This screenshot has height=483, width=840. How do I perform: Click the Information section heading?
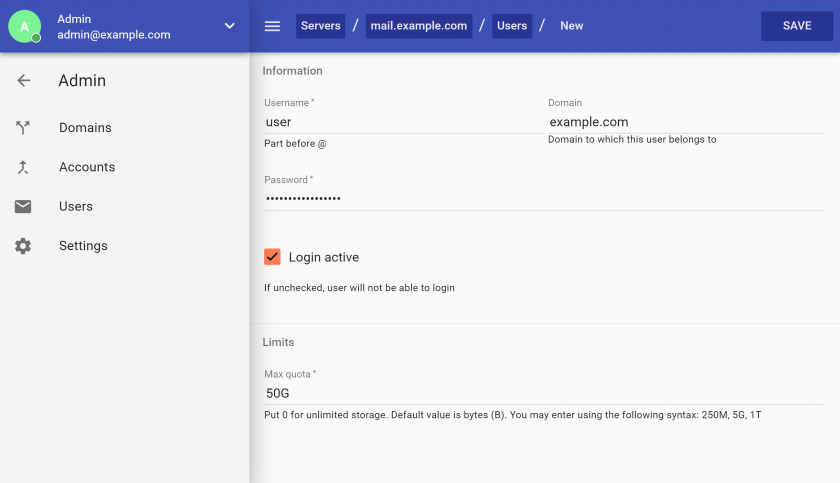[292, 71]
